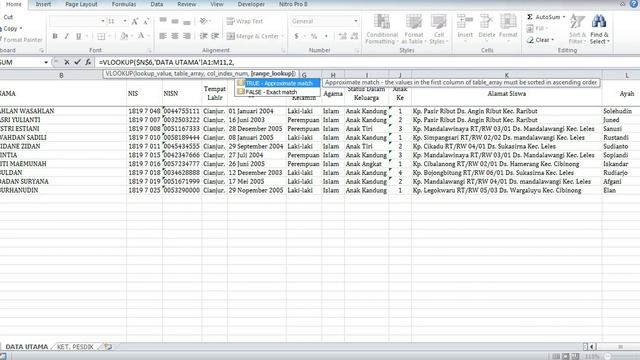Image resolution: width=640 pixels, height=360 pixels.
Task: Click the Fill Color bucket icon
Action: click(x=124, y=36)
